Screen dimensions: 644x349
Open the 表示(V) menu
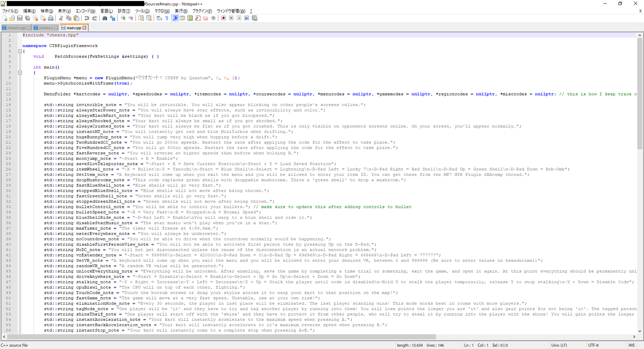[64, 11]
